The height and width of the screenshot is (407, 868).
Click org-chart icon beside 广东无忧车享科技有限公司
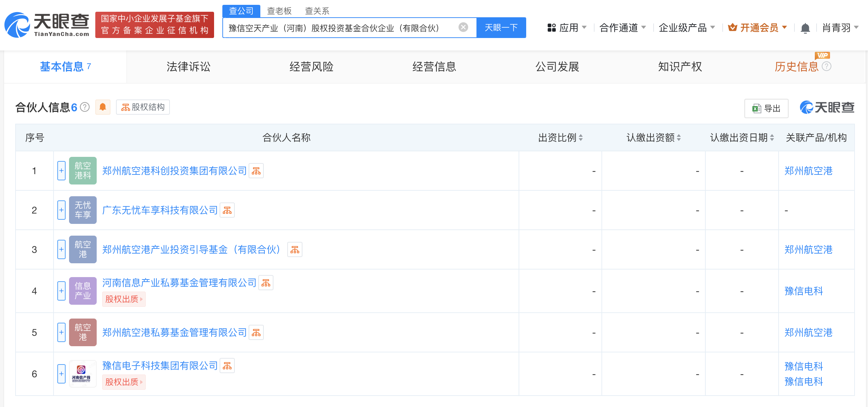228,210
